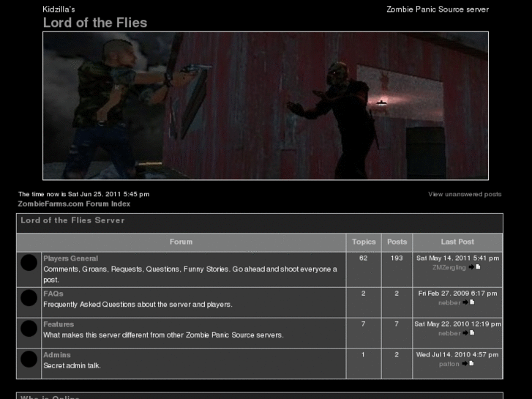Go to ZombieFarms.com Forum Index

(74, 204)
